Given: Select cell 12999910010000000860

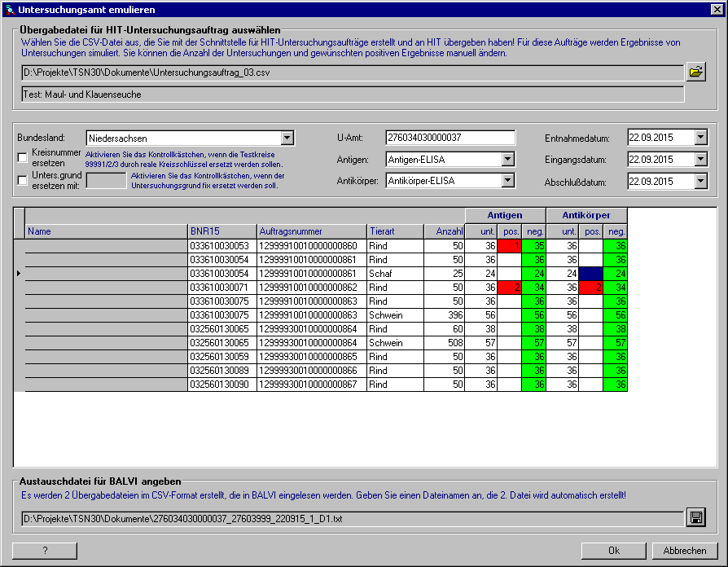Looking at the screenshot, I should pos(312,246).
